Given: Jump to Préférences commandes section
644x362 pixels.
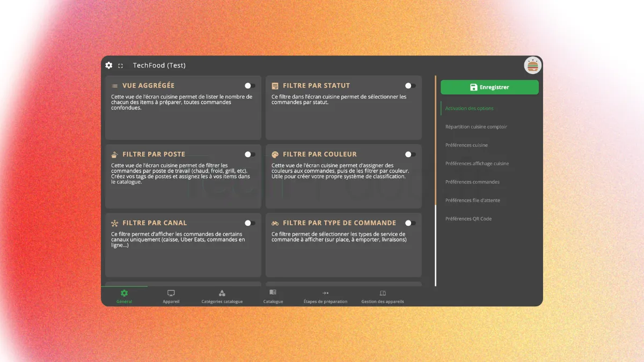Looking at the screenshot, I should pos(472,182).
